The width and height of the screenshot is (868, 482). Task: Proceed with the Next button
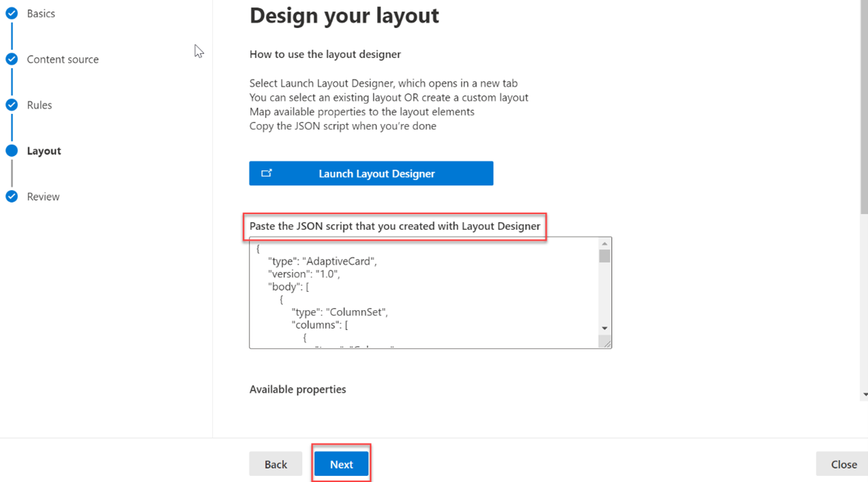point(342,464)
